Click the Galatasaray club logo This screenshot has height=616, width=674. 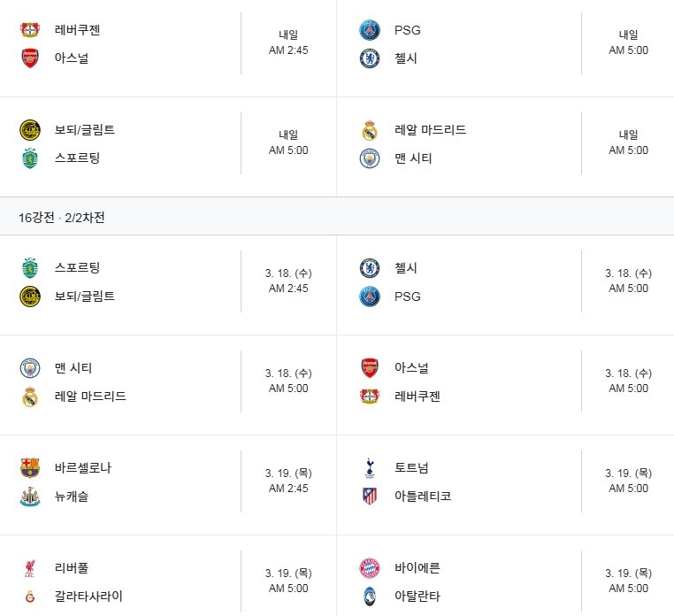pyautogui.click(x=30, y=597)
